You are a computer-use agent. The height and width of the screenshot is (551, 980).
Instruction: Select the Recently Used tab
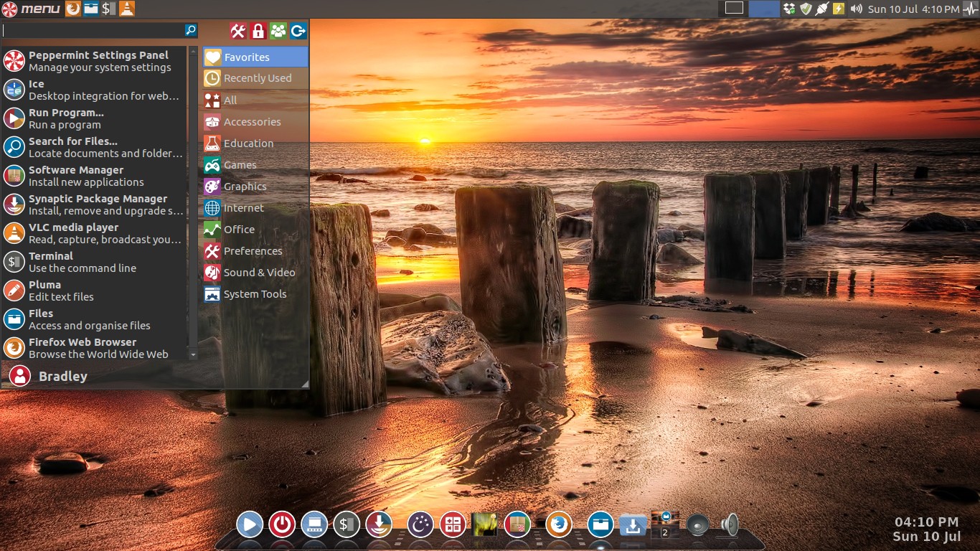(257, 78)
